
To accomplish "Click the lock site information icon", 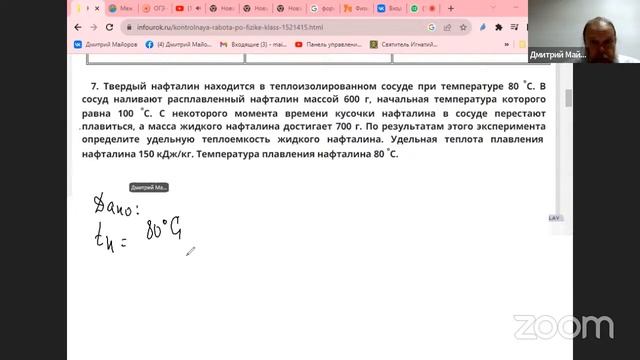I will pyautogui.click(x=129, y=27).
